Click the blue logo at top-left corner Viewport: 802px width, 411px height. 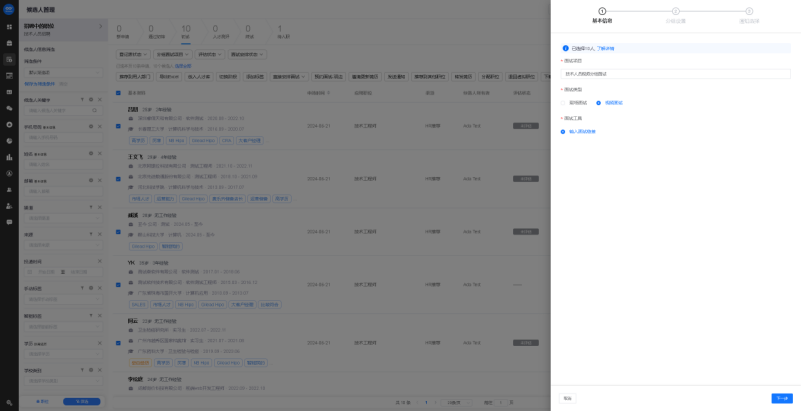pos(9,9)
